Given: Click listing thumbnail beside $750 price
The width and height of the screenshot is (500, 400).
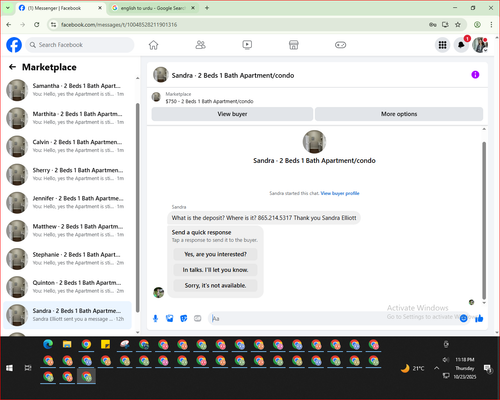Looking at the screenshot, I should point(156,97).
